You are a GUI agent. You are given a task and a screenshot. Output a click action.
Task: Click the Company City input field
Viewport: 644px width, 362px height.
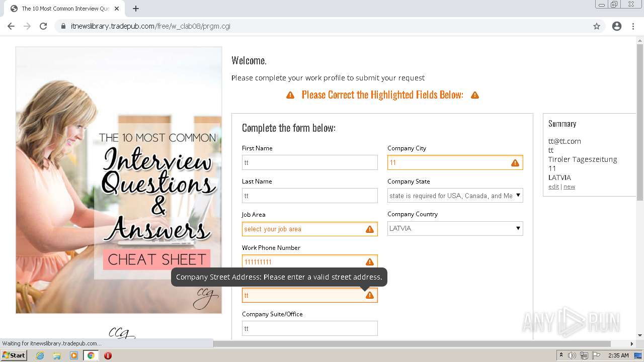(455, 162)
